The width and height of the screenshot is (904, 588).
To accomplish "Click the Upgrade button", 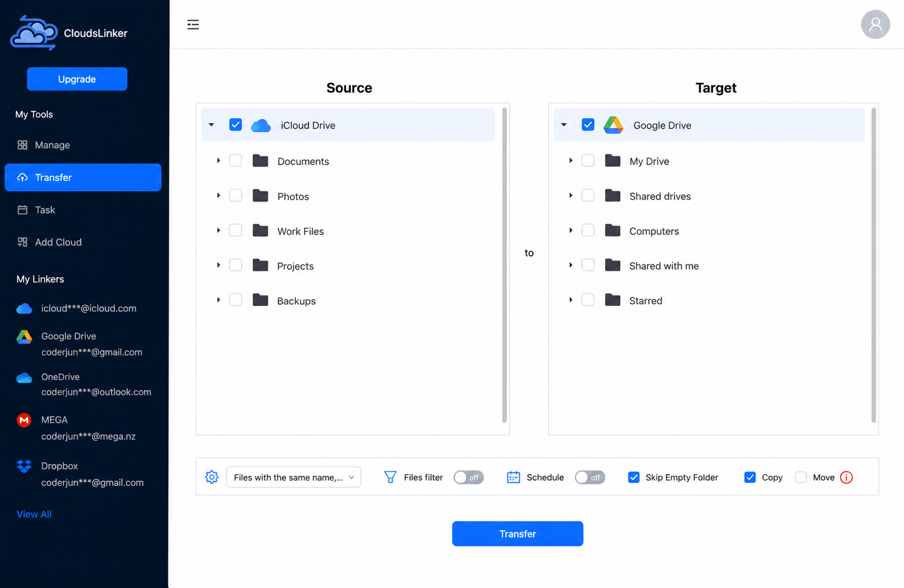I will 77,79.
